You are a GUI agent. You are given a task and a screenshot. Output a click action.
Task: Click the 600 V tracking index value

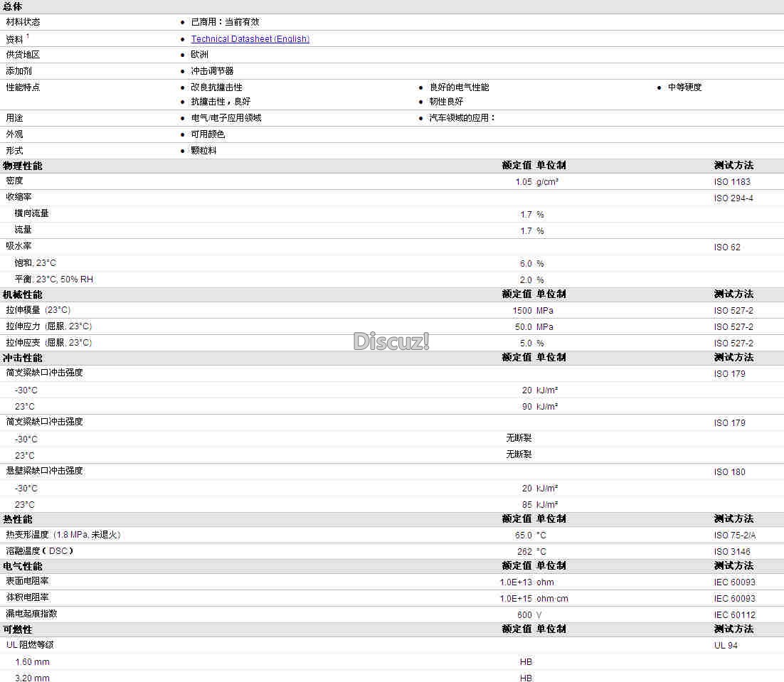click(529, 615)
